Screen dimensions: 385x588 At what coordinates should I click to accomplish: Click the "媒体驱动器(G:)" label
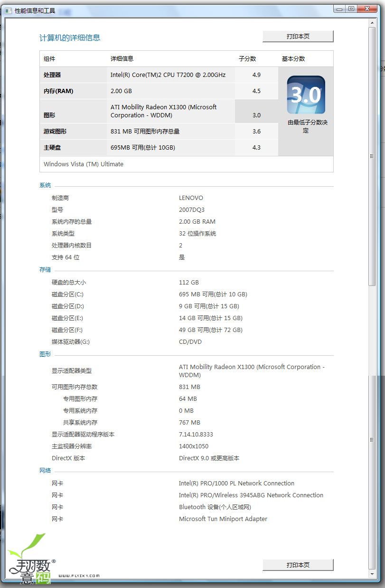coord(71,342)
